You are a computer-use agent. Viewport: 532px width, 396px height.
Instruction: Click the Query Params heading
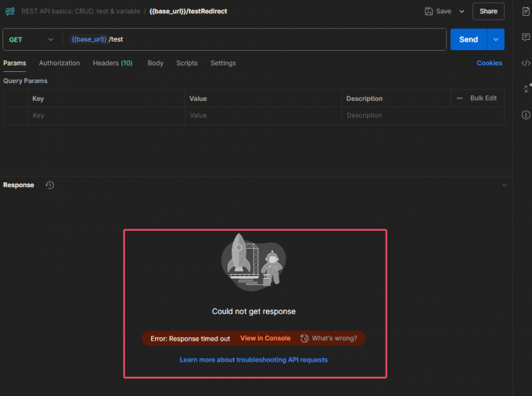click(26, 81)
